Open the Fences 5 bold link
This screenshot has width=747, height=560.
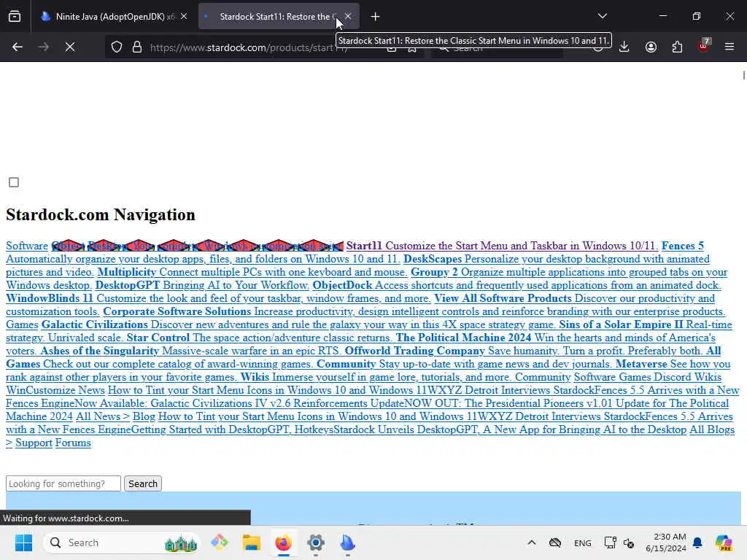tap(683, 246)
